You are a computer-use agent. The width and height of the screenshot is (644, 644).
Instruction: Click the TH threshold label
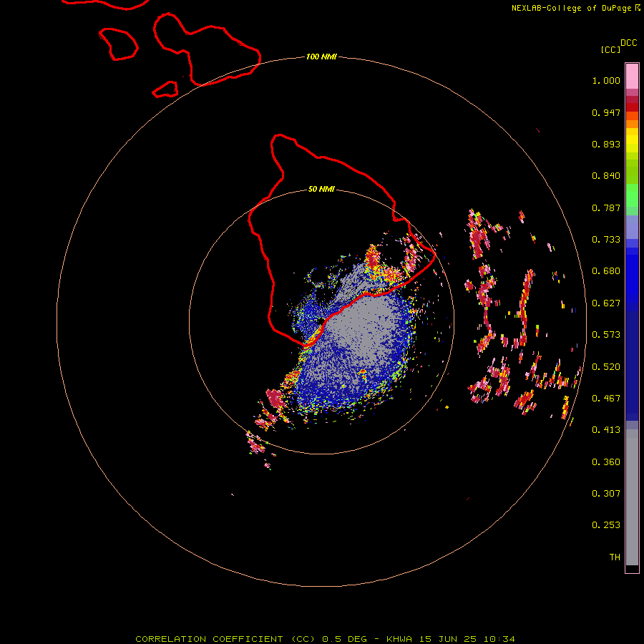[x=615, y=557]
